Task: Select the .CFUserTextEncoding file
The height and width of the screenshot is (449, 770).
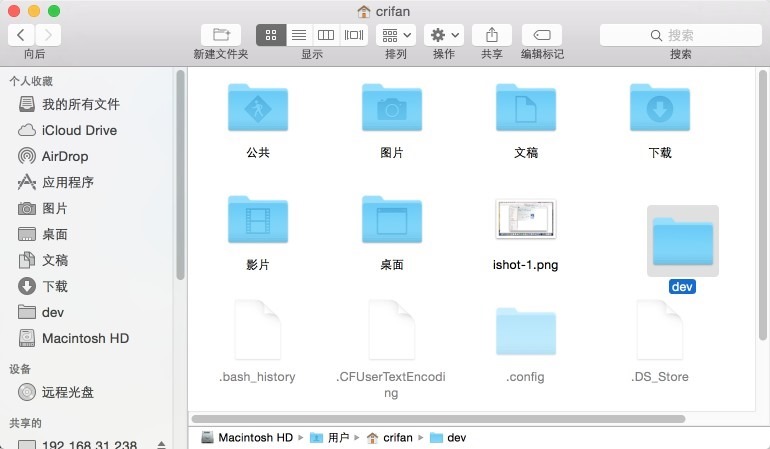Action: [392, 330]
